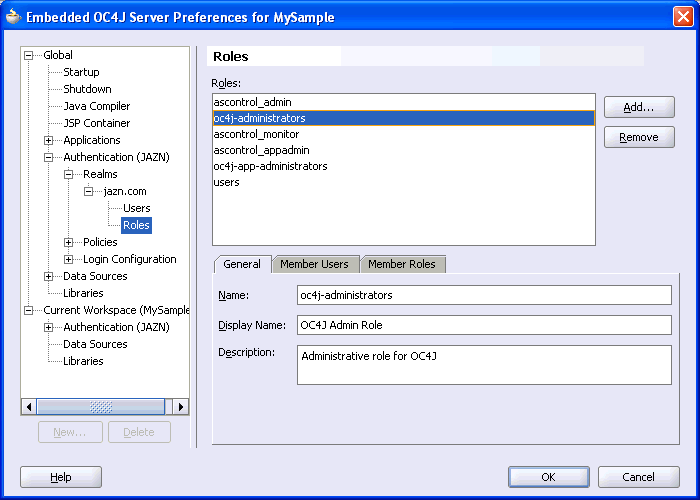Select Current Workspace Libraries item

pyautogui.click(x=83, y=361)
